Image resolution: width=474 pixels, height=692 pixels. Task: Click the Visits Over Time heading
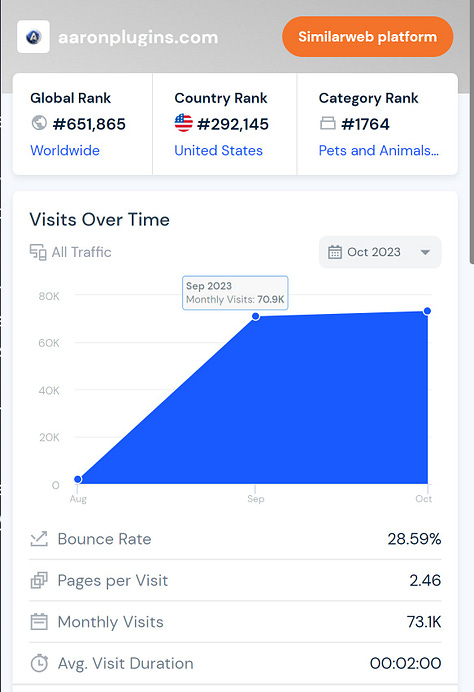tap(100, 219)
